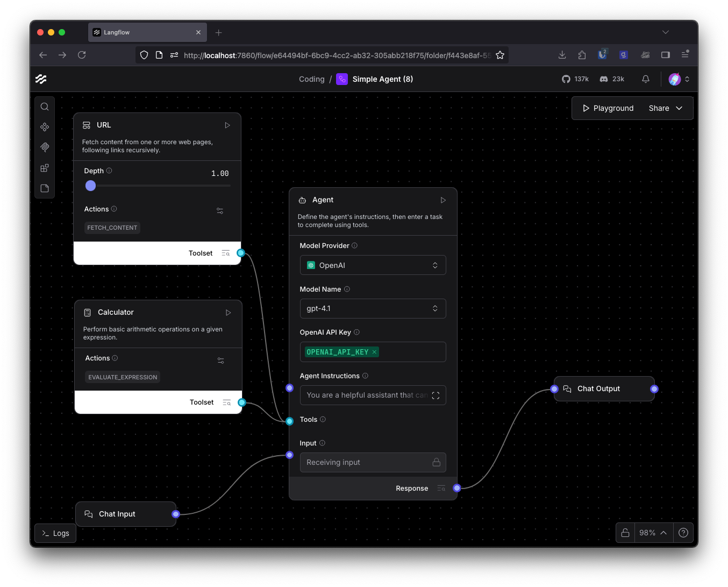Navigate to the Coding folder breadcrumb

click(311, 79)
